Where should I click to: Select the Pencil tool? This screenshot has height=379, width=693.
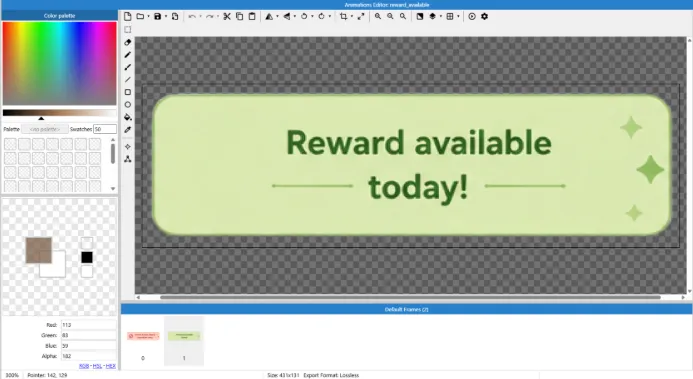pos(128,54)
